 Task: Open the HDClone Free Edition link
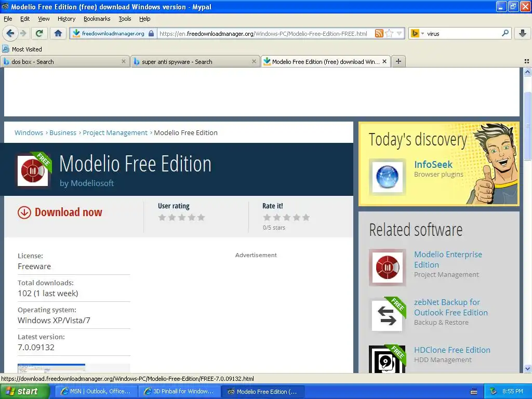tap(452, 350)
